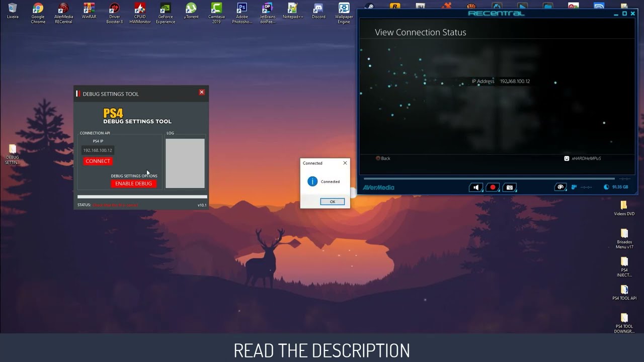Click the 91.35 GB storage readout
Viewport: 644px width, 362px height.
(x=620, y=187)
